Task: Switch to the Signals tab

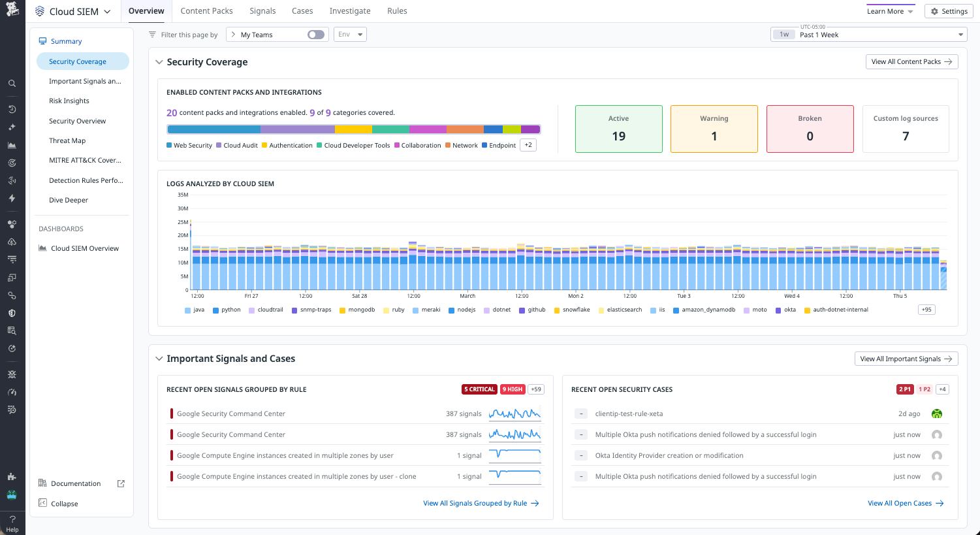Action: (262, 11)
